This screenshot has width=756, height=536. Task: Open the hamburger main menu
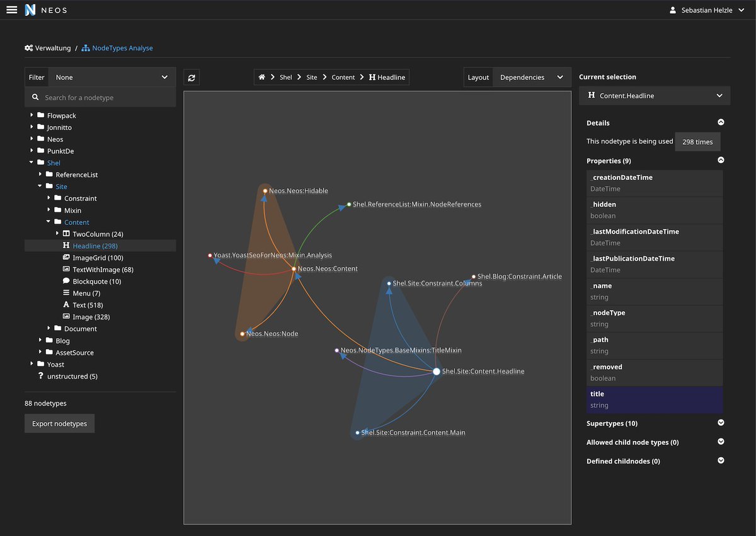11,10
